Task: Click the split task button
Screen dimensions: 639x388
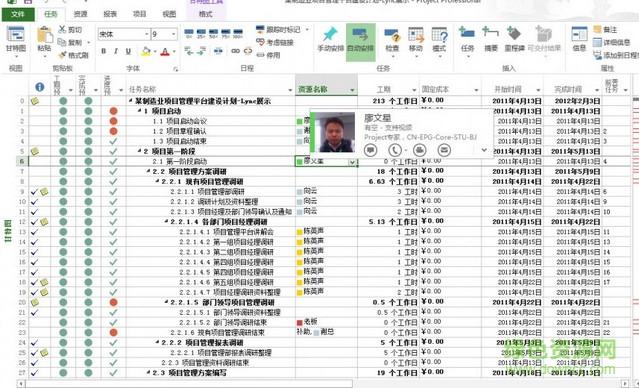Action: point(218,51)
